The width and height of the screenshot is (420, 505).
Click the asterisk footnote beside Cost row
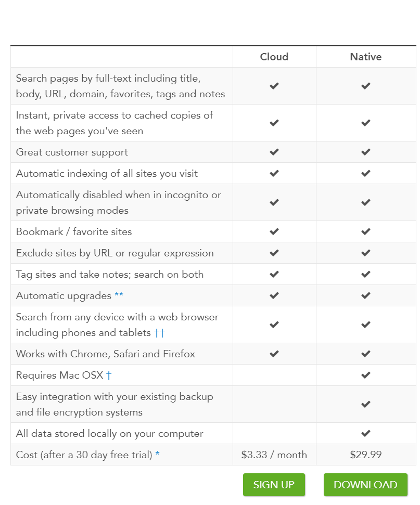(x=157, y=455)
